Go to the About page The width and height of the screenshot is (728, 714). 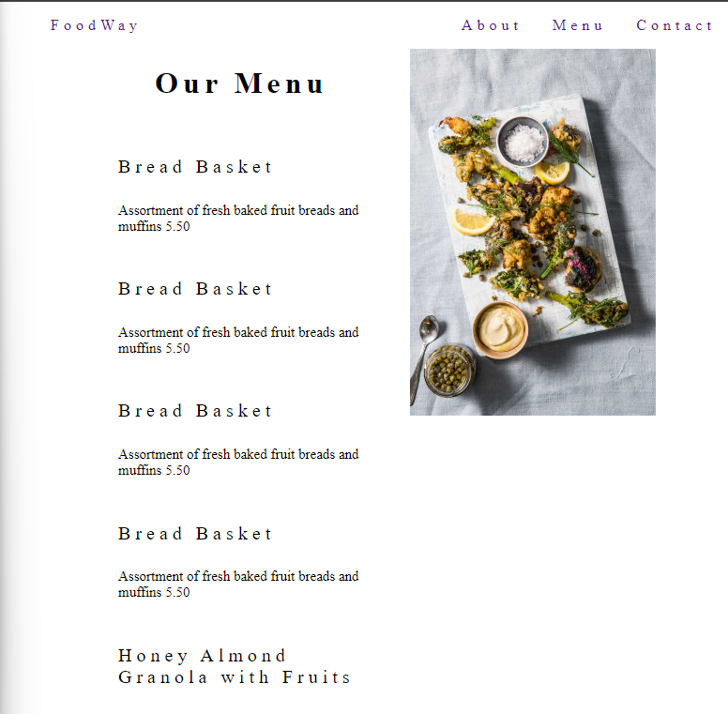click(491, 25)
